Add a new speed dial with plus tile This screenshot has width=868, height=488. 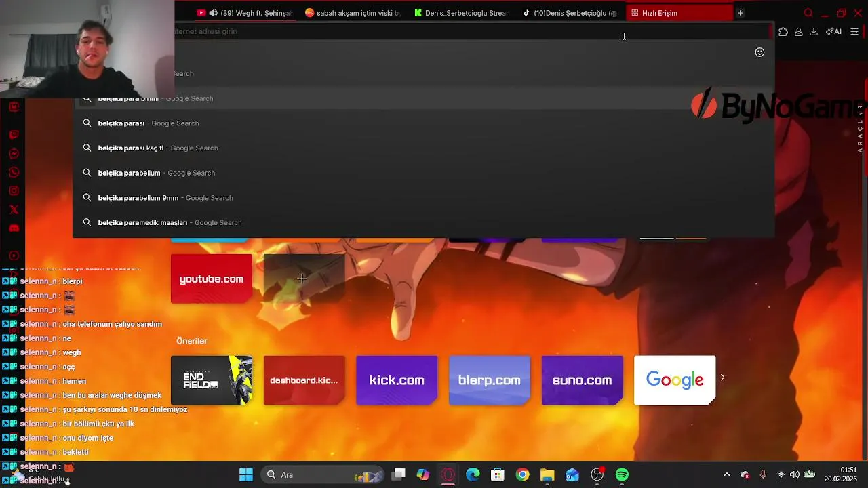point(304,279)
